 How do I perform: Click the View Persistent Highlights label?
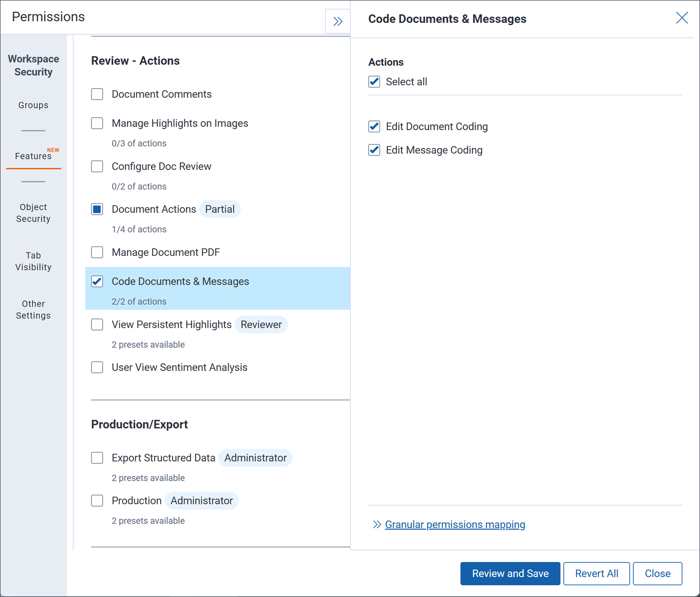tap(172, 324)
